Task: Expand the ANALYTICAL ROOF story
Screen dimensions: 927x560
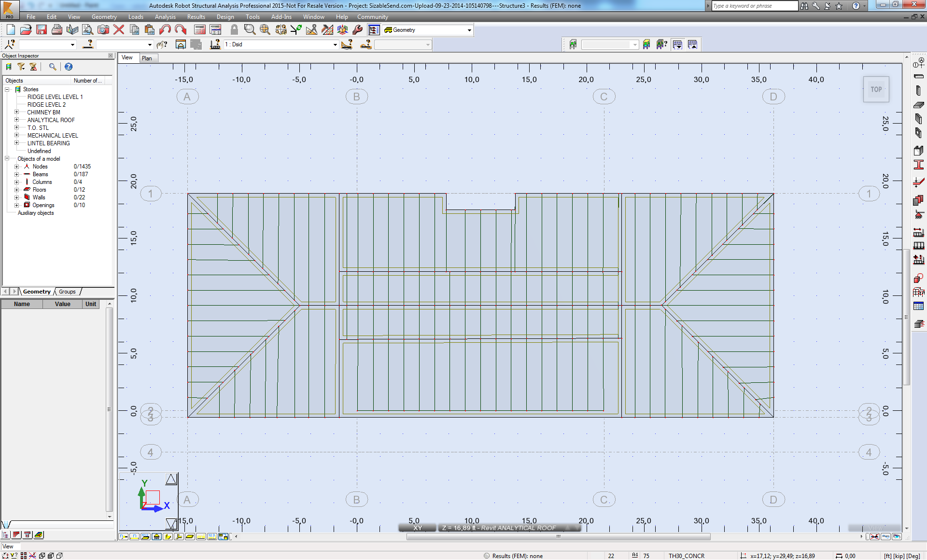Action: tap(17, 120)
